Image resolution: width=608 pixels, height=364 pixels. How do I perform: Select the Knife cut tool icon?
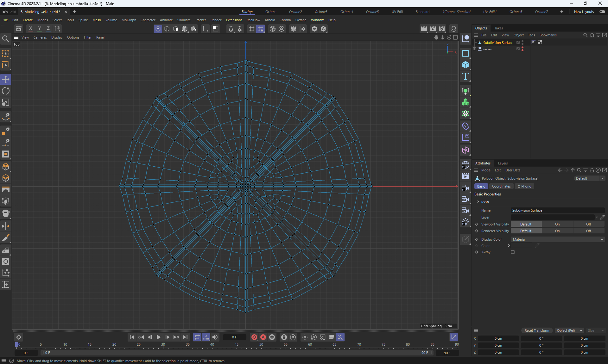(x=6, y=238)
